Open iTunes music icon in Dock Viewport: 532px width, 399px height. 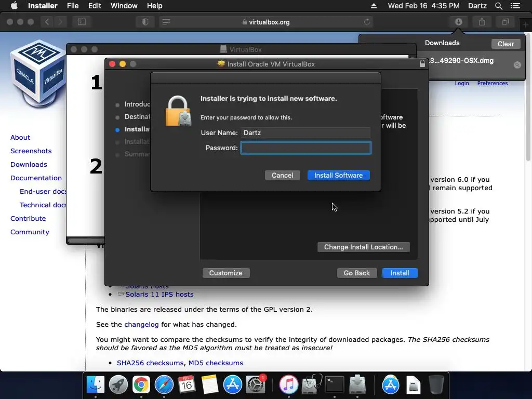click(x=288, y=385)
